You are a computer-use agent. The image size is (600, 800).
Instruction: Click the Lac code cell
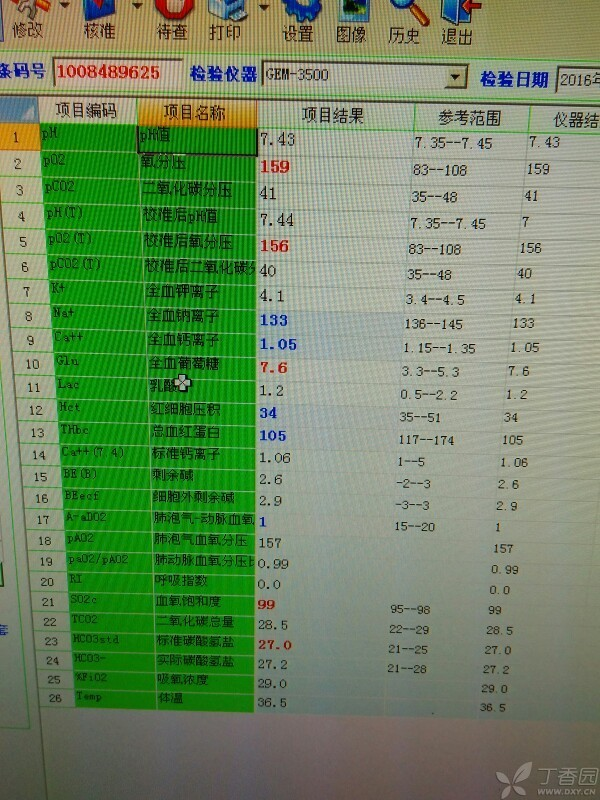102,386
